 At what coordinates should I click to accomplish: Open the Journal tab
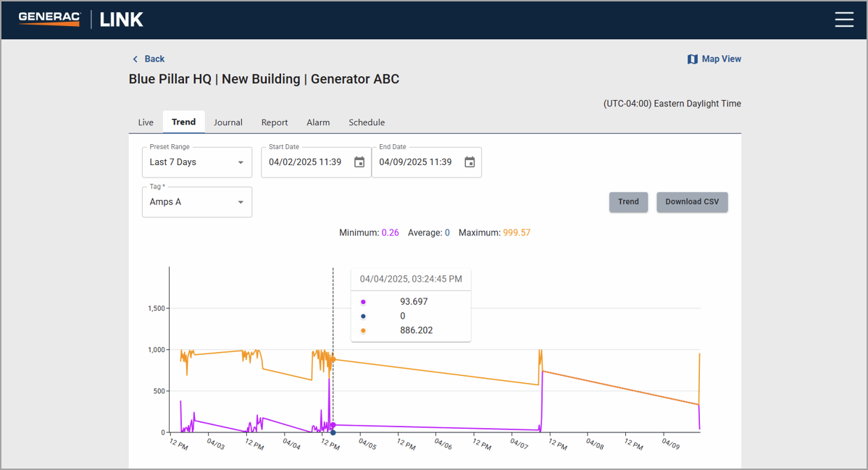point(228,122)
